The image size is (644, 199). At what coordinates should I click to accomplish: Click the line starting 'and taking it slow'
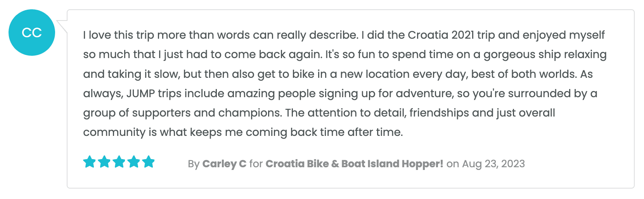(338, 74)
